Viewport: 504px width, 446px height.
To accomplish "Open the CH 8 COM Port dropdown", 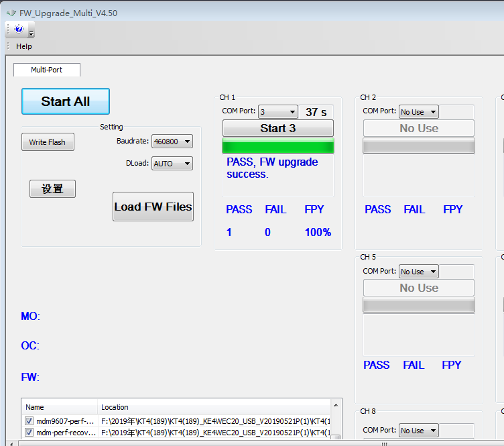I will [x=419, y=431].
